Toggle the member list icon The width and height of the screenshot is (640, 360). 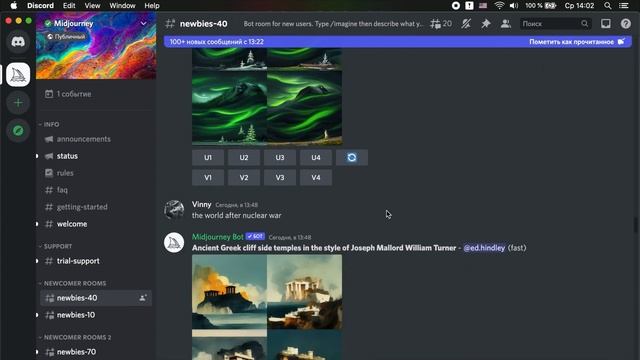(506, 24)
